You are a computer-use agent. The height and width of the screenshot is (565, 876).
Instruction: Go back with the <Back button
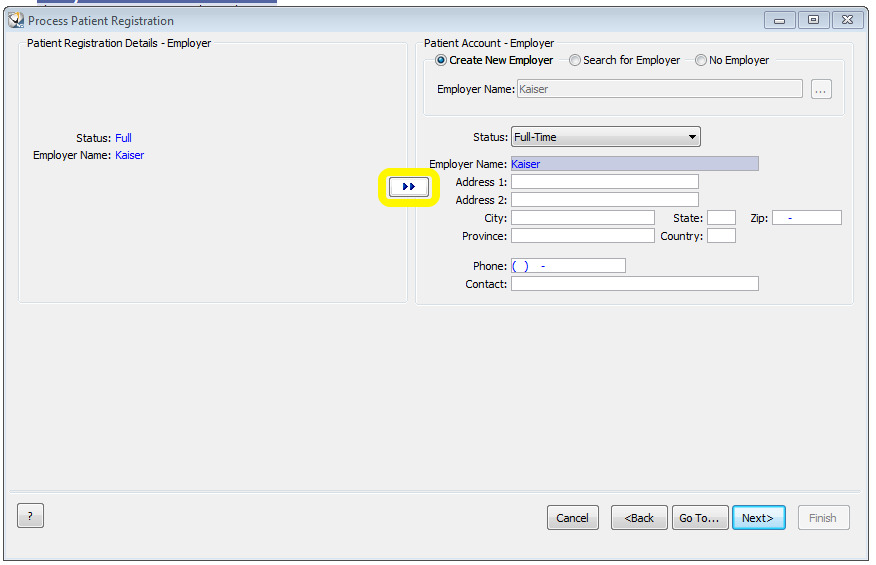(639, 517)
